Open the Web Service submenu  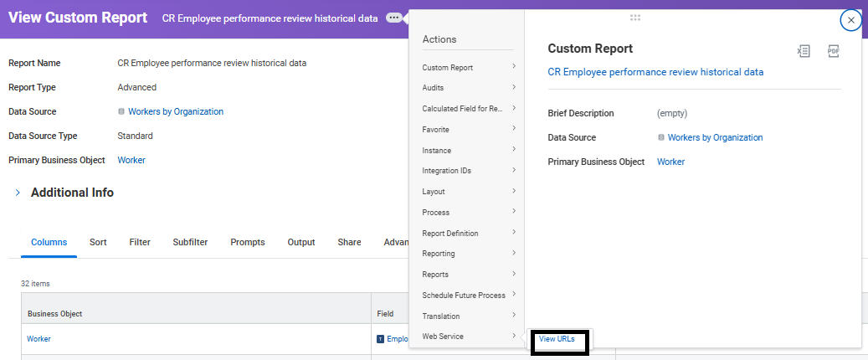pyautogui.click(x=469, y=337)
